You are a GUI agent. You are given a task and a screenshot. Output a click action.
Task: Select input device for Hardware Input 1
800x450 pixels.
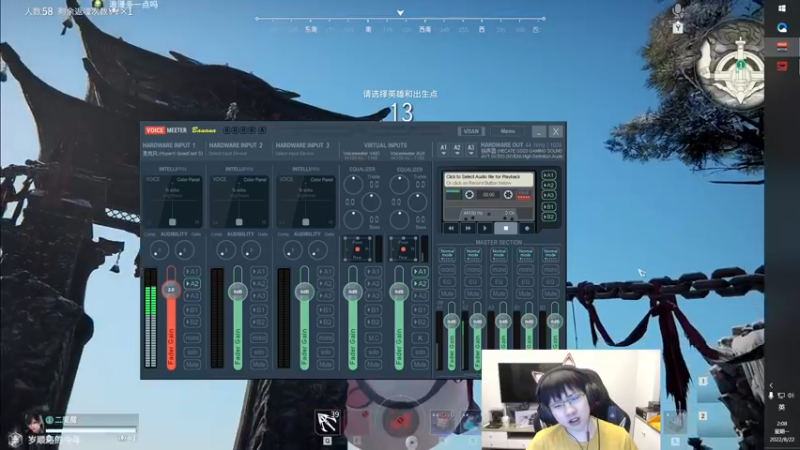coord(172,154)
